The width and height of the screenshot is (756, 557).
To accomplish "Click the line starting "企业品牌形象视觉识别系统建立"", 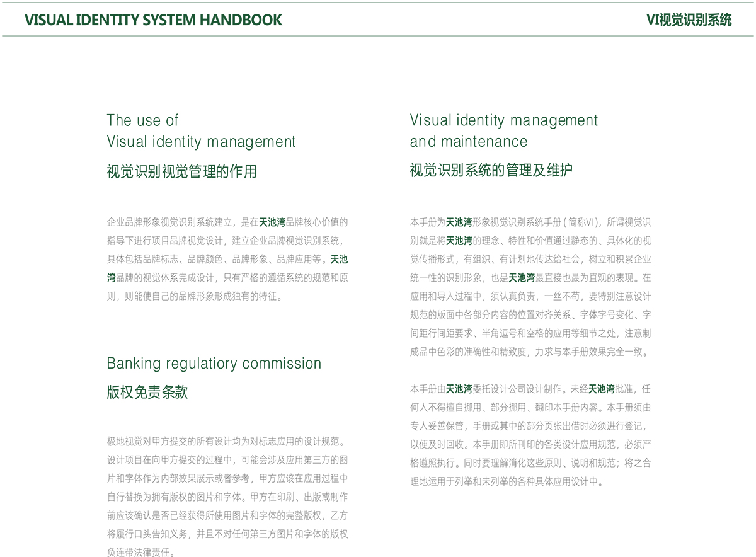I will click(x=227, y=222).
